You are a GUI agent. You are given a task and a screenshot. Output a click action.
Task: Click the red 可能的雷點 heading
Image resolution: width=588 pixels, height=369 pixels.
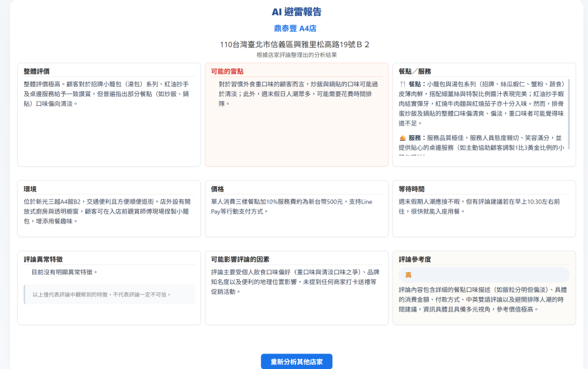[227, 71]
